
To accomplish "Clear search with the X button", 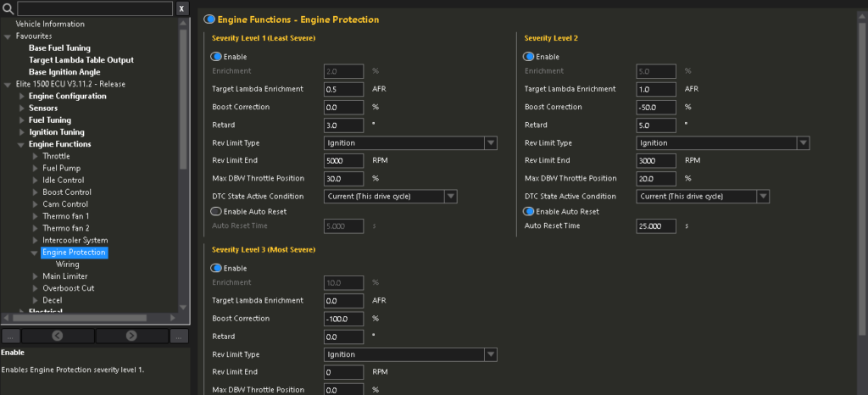I will (x=182, y=8).
